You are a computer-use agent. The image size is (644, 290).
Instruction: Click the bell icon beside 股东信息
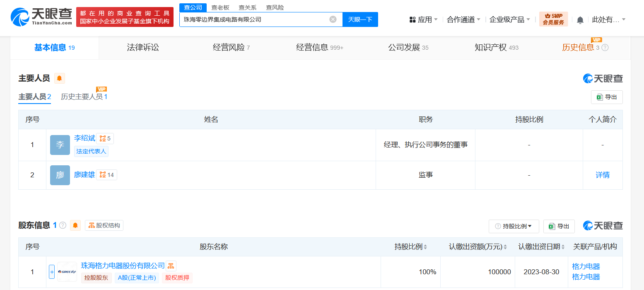pyautogui.click(x=75, y=225)
